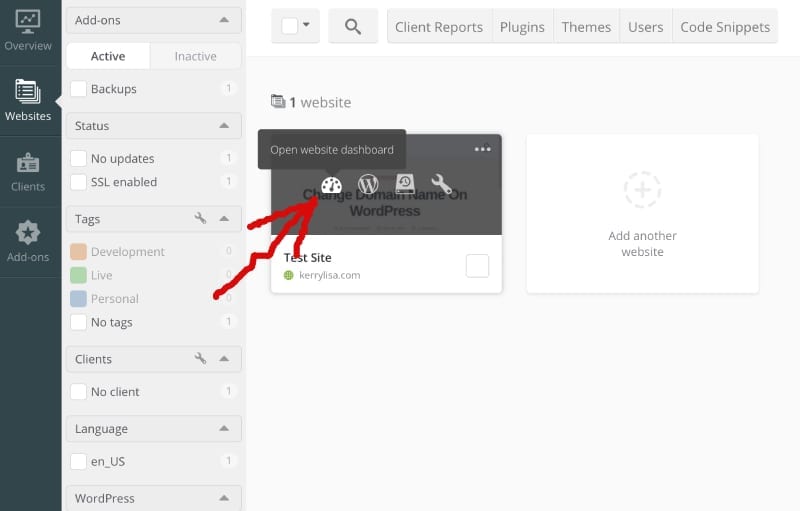Click the backup icon on Test Site card
800x511 pixels.
[x=405, y=185]
